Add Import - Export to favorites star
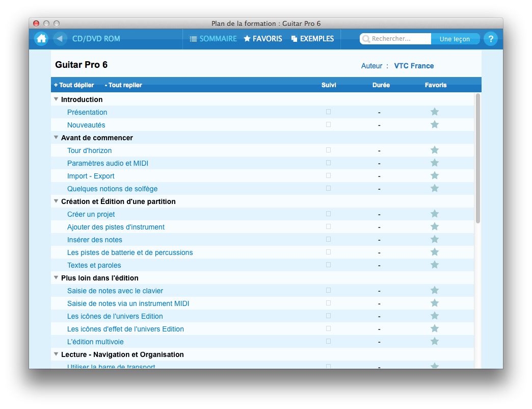The width and height of the screenshot is (532, 409). point(435,175)
